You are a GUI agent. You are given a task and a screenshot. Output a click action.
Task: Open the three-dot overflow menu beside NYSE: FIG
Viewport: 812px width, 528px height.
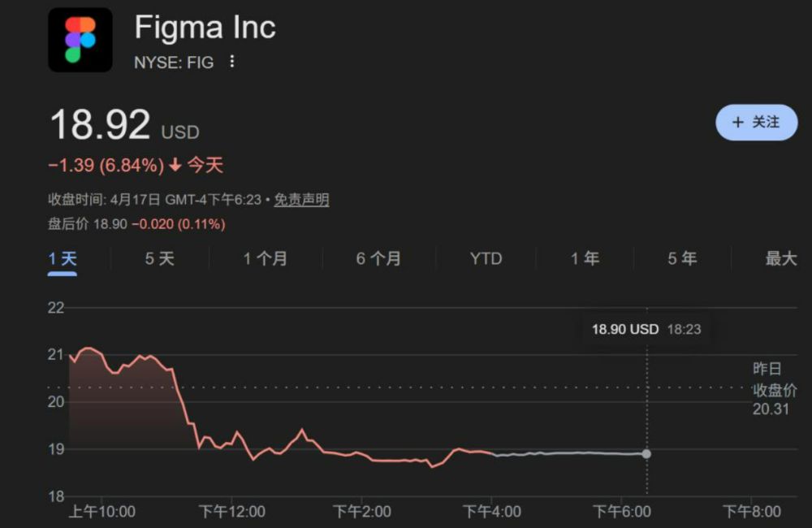(231, 62)
